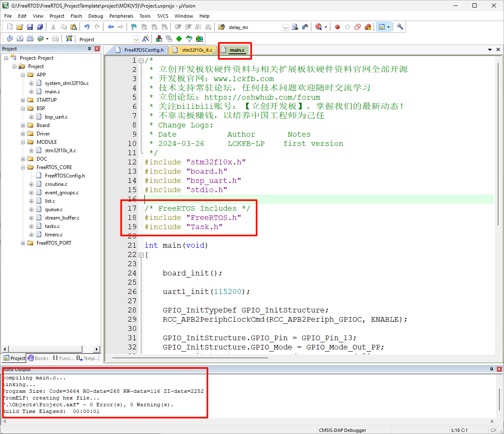Open the target selection dropdown showing Project
Screen dimensions: 504x434
click(136, 39)
